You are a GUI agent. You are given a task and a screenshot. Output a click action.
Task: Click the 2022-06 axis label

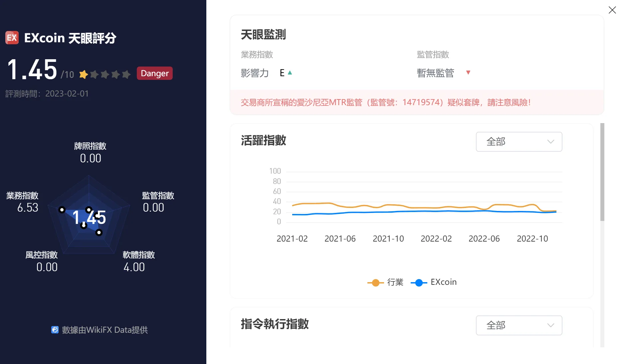pyautogui.click(x=484, y=239)
